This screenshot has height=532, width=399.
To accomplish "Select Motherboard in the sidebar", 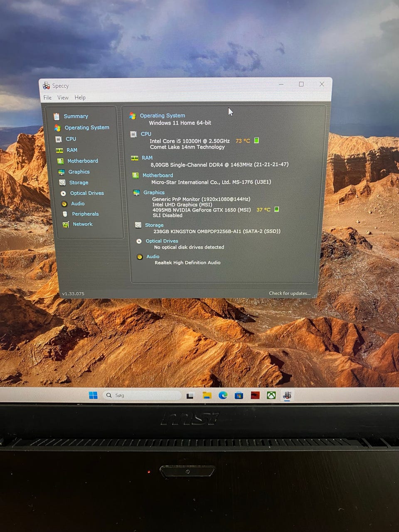I will [83, 161].
